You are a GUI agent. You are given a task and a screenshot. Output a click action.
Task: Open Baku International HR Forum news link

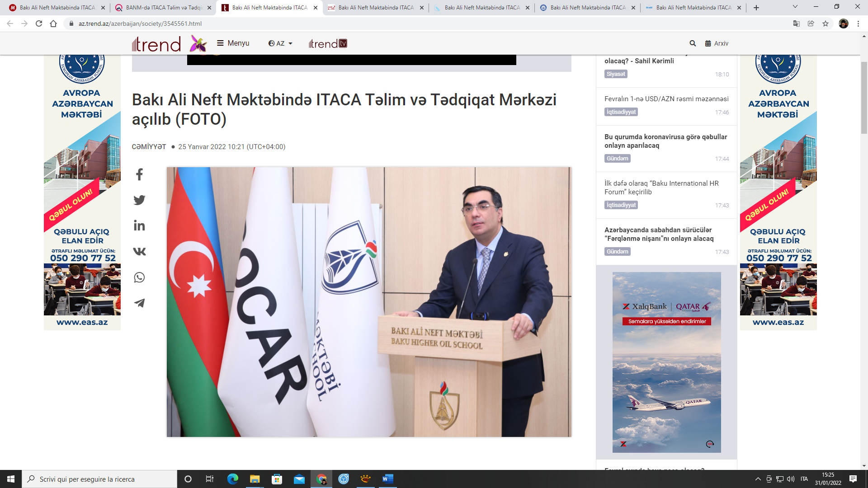[x=661, y=188]
